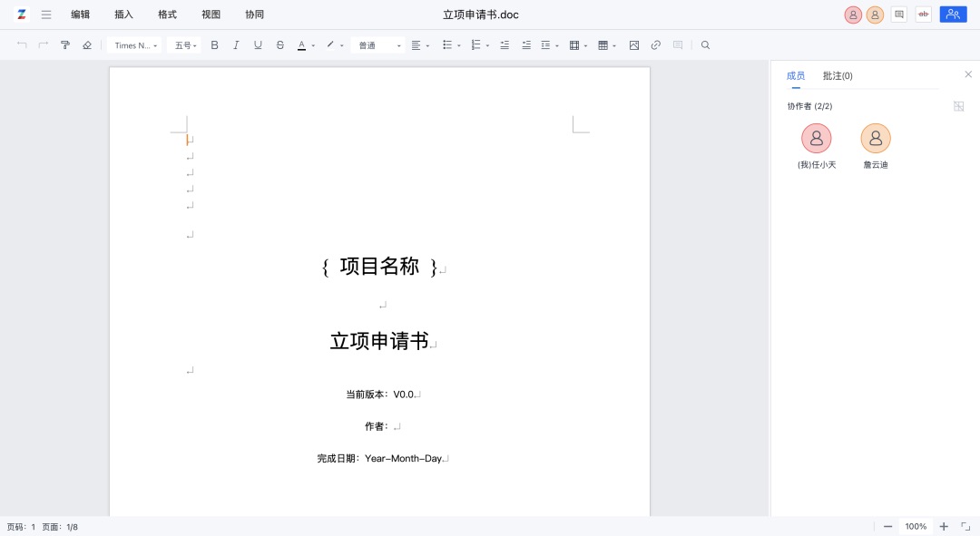Toggle the fullscreen icon in status bar
The width and height of the screenshot is (980, 536).
(965, 527)
